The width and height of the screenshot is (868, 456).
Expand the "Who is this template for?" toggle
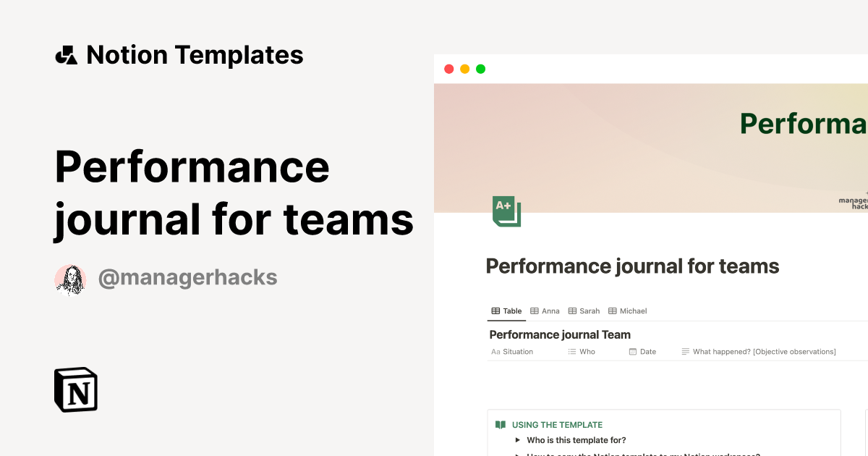(x=517, y=440)
